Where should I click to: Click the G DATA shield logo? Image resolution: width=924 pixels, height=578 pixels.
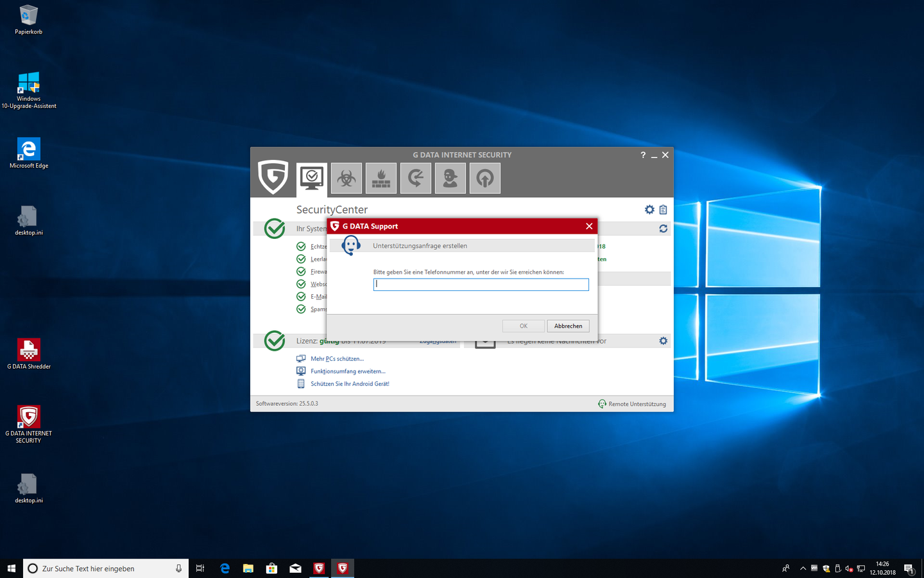pyautogui.click(x=273, y=177)
